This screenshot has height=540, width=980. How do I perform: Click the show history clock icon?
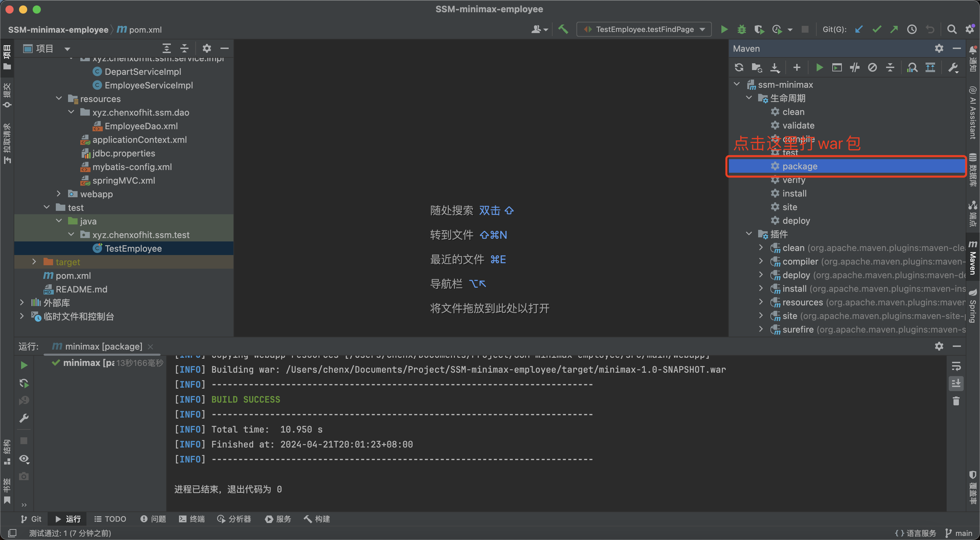(912, 29)
